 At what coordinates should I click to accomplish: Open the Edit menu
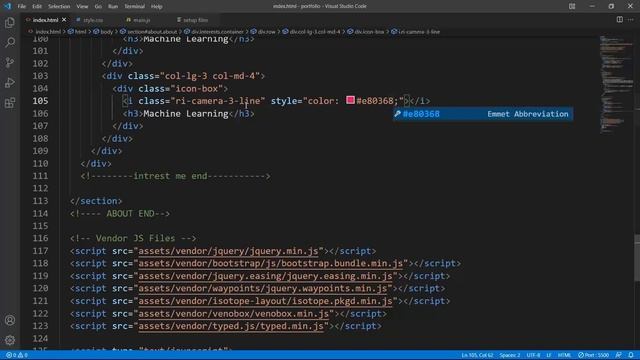(x=37, y=6)
